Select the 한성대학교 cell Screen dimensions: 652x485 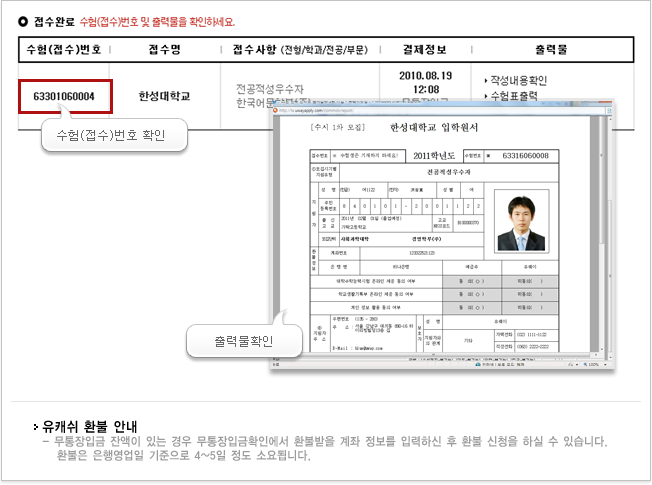point(164,97)
